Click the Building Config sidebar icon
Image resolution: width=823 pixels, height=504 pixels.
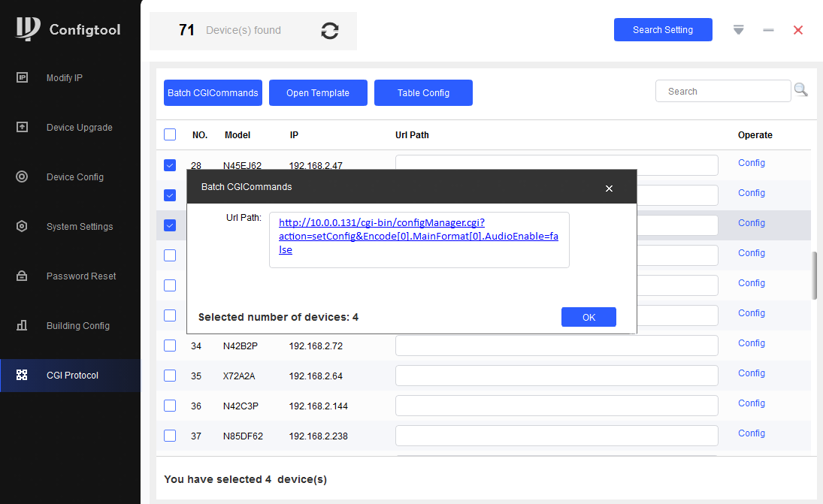(x=22, y=325)
